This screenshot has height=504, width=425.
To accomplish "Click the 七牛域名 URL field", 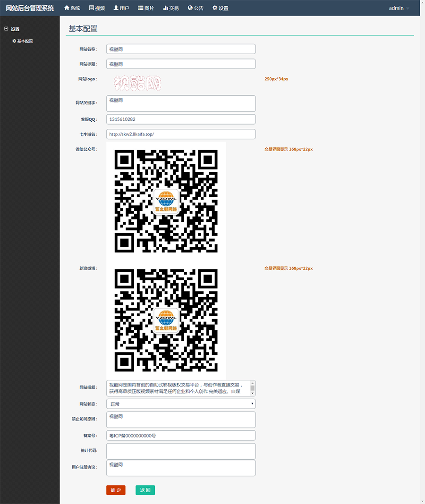I will point(181,134).
